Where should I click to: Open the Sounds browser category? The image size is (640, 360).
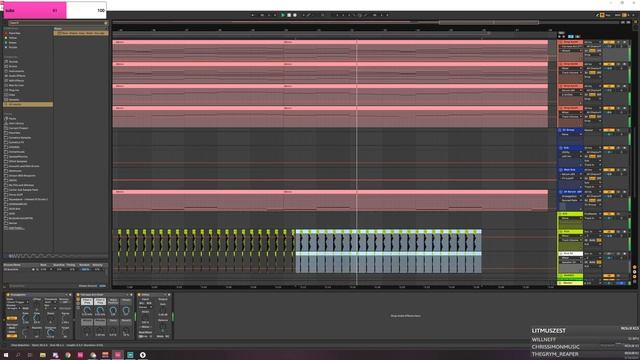click(13, 62)
